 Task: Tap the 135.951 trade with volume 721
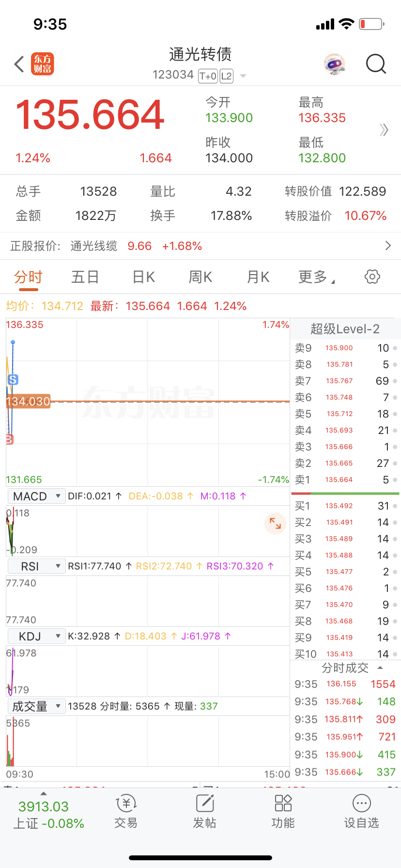pos(345,737)
